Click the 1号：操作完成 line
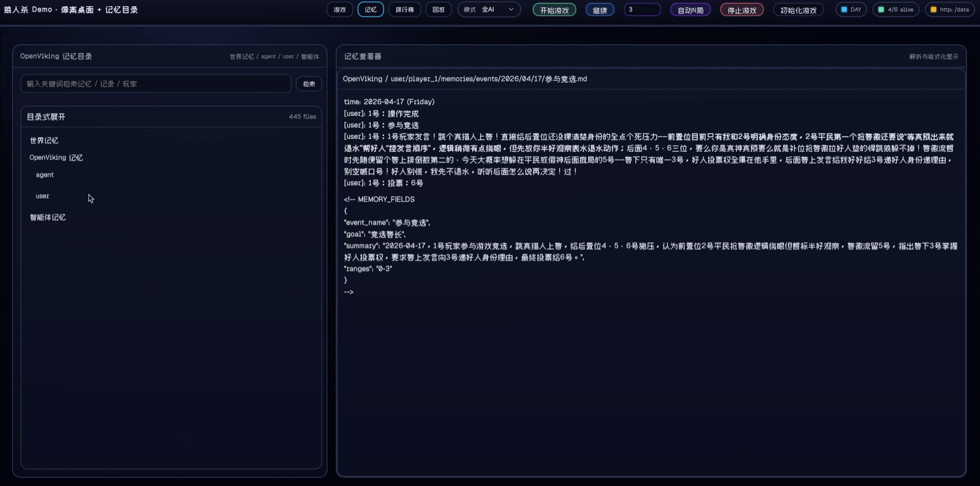 tap(381, 114)
